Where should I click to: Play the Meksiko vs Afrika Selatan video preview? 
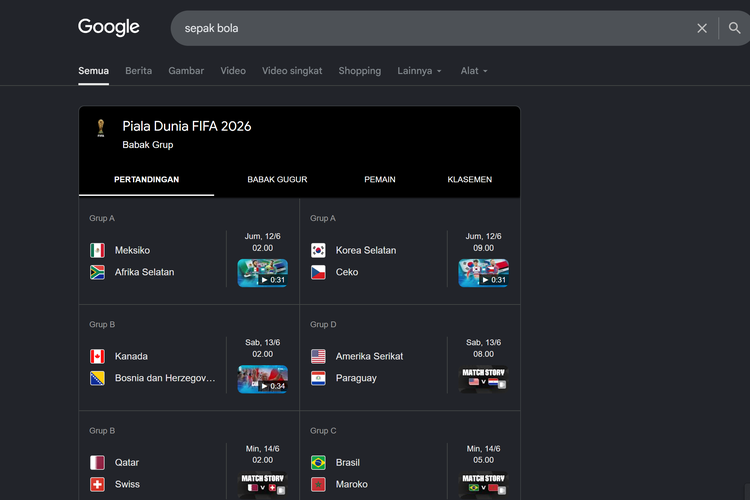pos(263,273)
